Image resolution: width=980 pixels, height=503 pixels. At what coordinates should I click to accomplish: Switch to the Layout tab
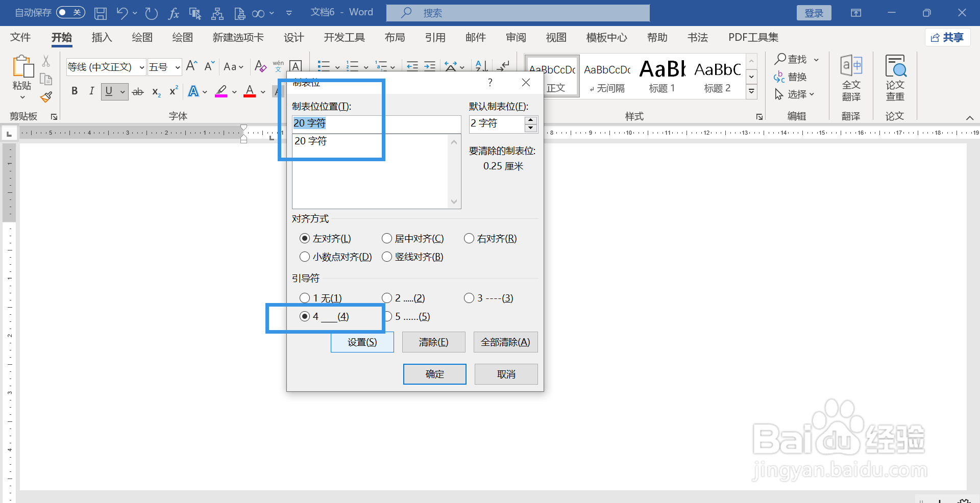[395, 37]
